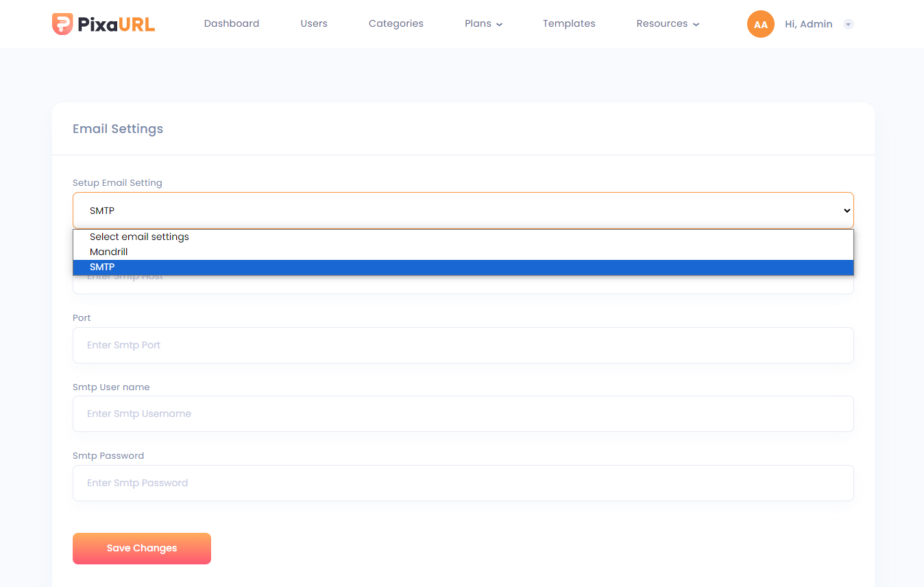
Task: Click the Hi, Admin greeting text
Action: pos(808,24)
